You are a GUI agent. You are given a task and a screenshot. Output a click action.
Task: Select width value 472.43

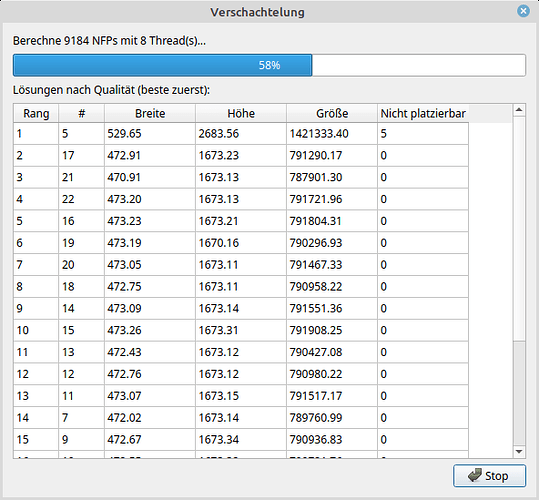(150, 352)
